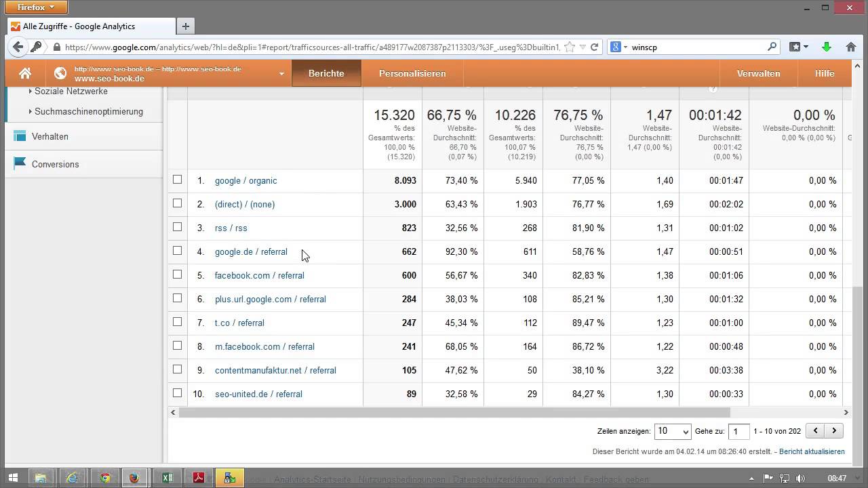Open Adobe Reader from taskbar
868x488 pixels.
pyautogui.click(x=198, y=478)
